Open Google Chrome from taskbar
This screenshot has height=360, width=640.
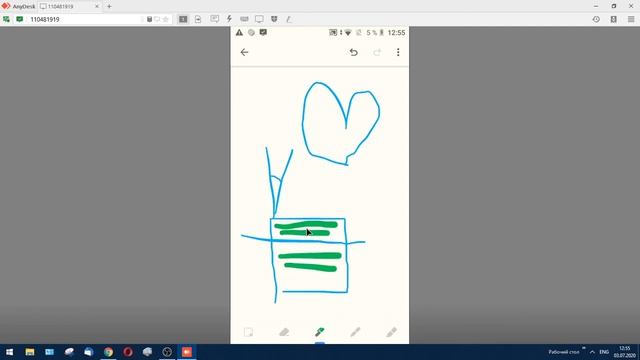pos(108,352)
